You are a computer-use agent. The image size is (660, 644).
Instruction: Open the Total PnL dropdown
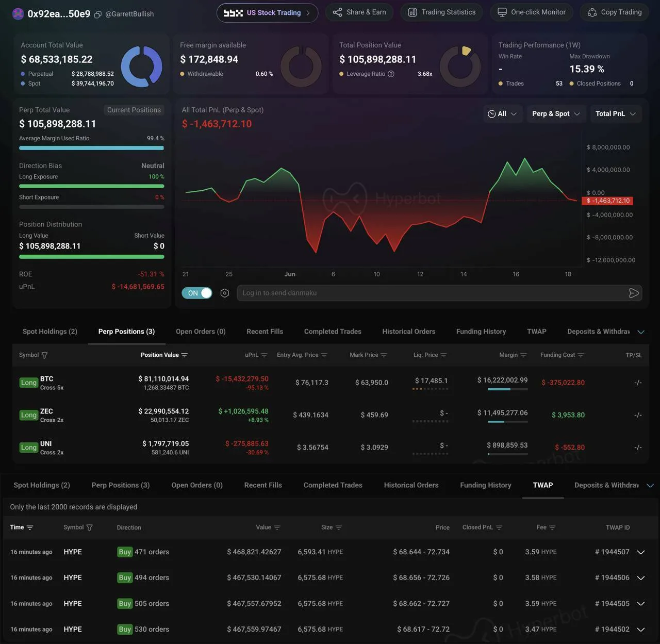[616, 113]
